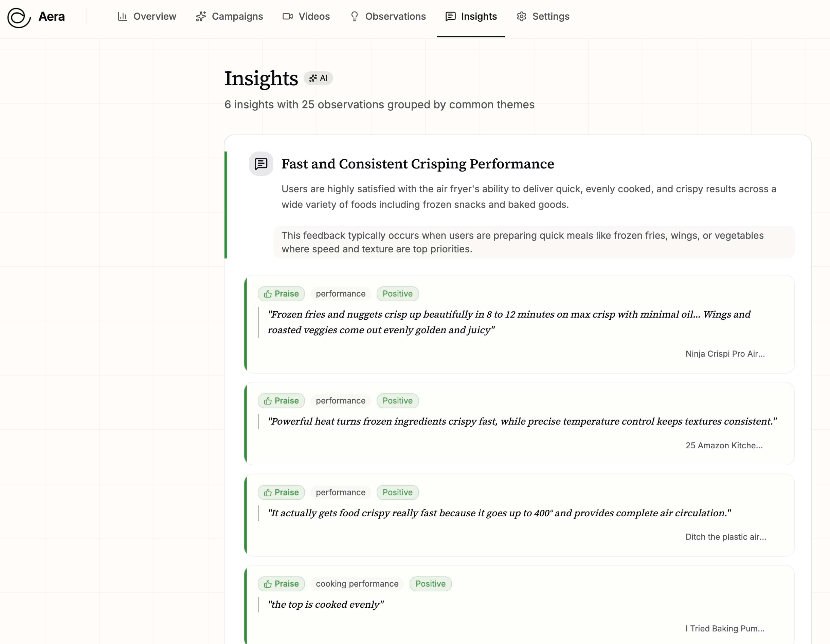
Task: Select the Fast and Consistent Crisping Performance title
Action: 418,164
